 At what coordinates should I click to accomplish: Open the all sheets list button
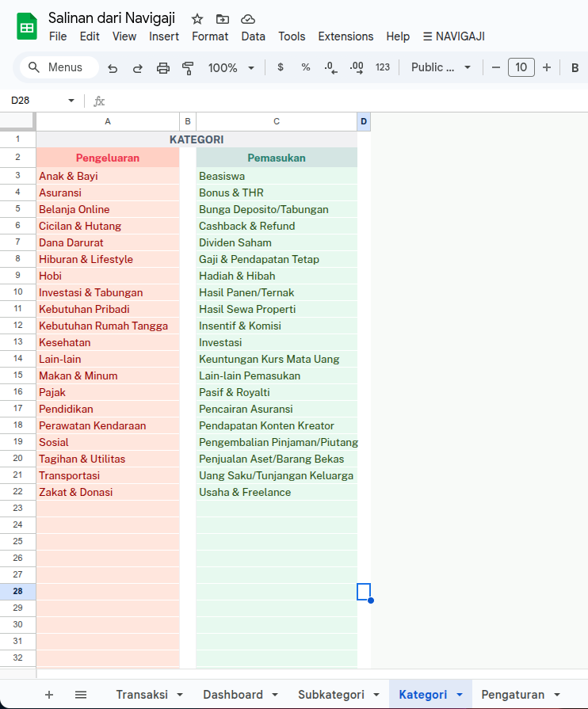pyautogui.click(x=81, y=695)
